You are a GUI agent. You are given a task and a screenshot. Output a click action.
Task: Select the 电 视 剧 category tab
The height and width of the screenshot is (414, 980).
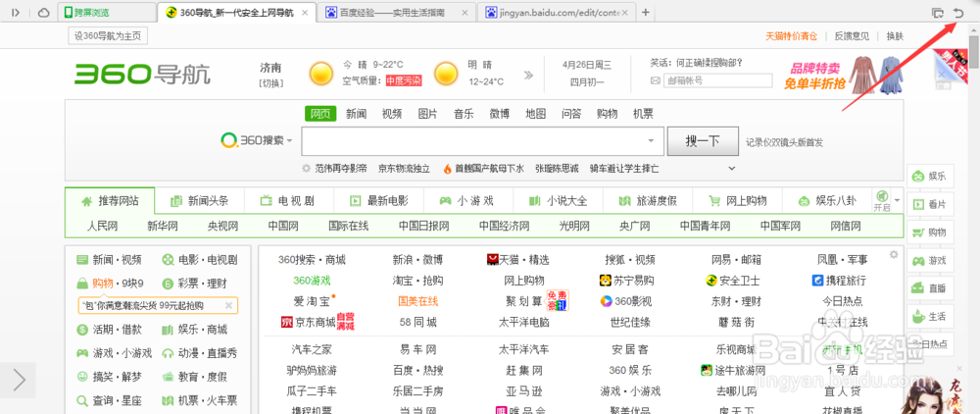click(288, 201)
